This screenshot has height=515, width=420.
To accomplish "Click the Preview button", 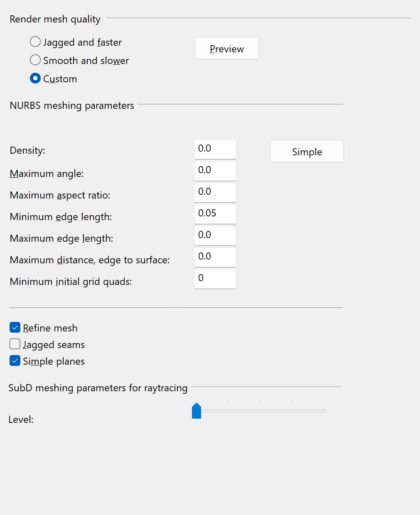I will click(226, 49).
